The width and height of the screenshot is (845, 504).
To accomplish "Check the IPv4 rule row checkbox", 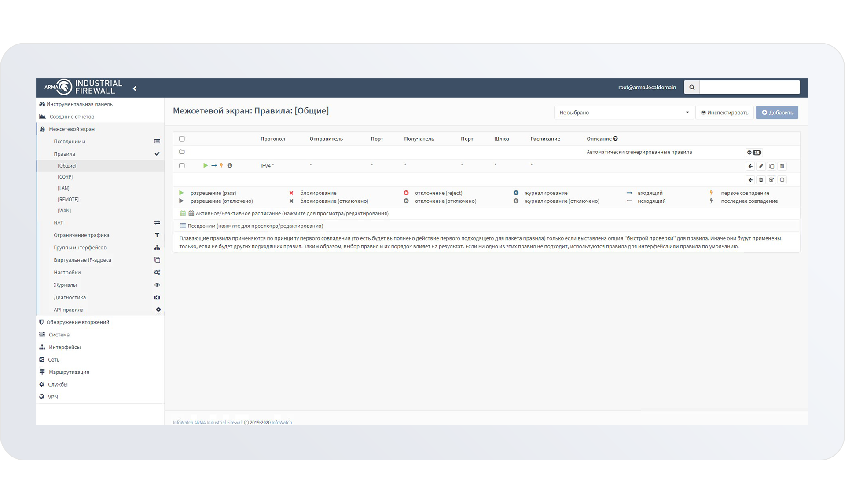I will (x=182, y=166).
